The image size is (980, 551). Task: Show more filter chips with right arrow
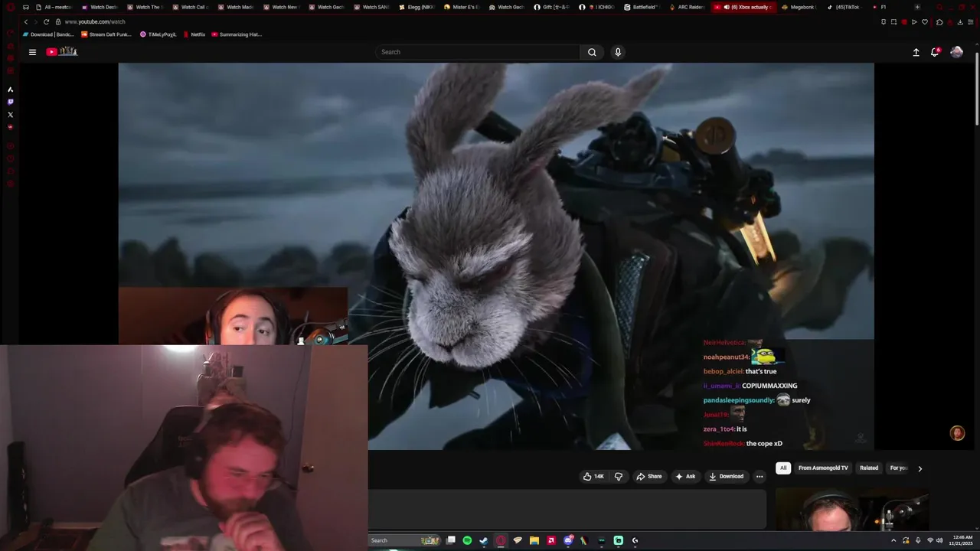(920, 468)
